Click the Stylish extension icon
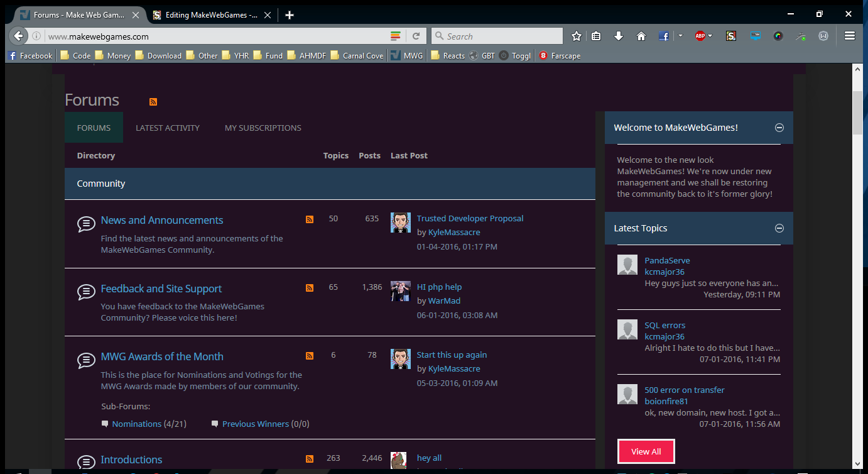This screenshot has height=474, width=868. coord(730,36)
